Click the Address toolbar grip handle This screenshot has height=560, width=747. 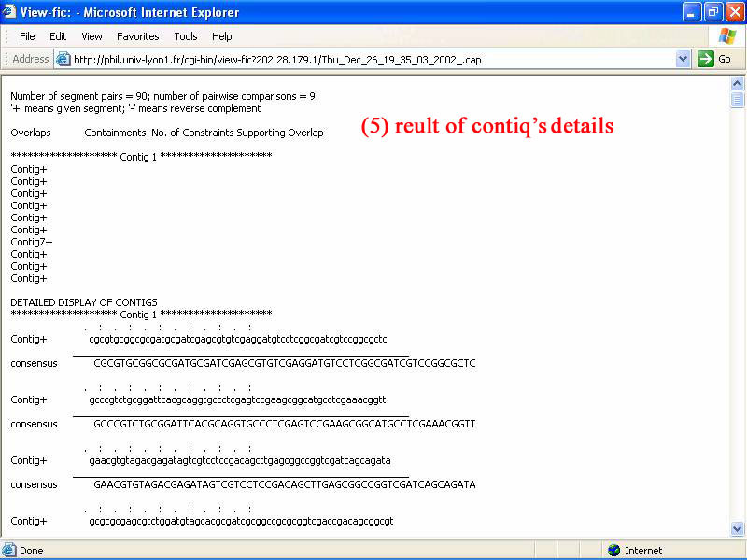point(5,59)
